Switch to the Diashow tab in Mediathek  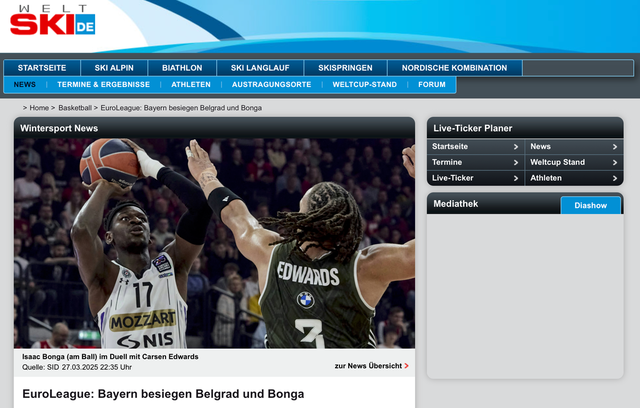pos(590,205)
